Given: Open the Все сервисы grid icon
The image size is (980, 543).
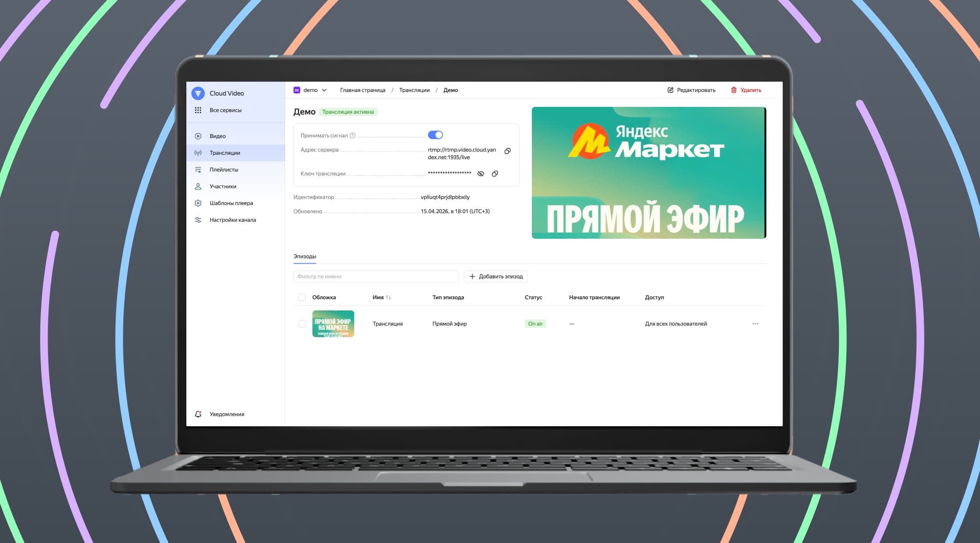Looking at the screenshot, I should (x=198, y=110).
